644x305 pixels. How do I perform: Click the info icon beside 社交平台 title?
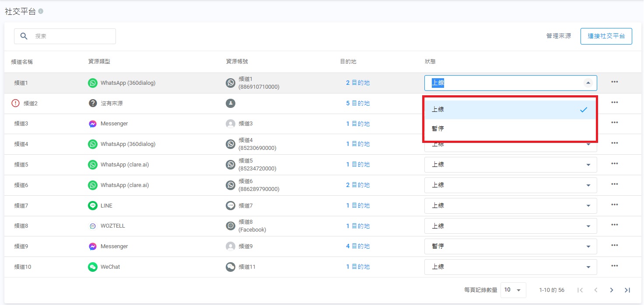pos(41,11)
